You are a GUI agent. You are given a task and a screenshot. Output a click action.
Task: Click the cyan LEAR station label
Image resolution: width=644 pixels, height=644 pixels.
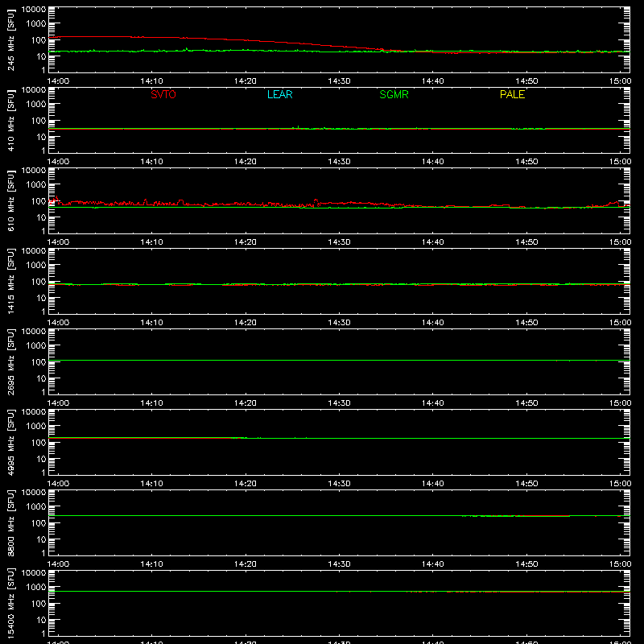(279, 94)
